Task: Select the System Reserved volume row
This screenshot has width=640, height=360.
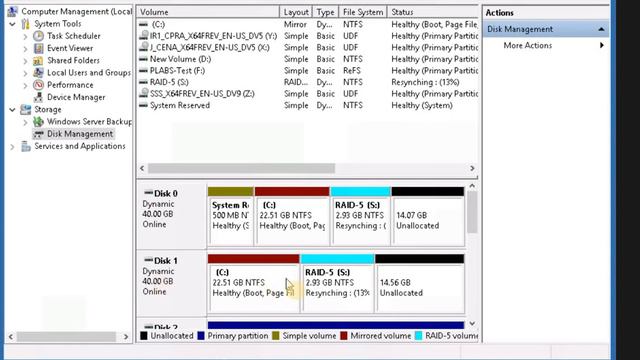Action: click(x=308, y=105)
